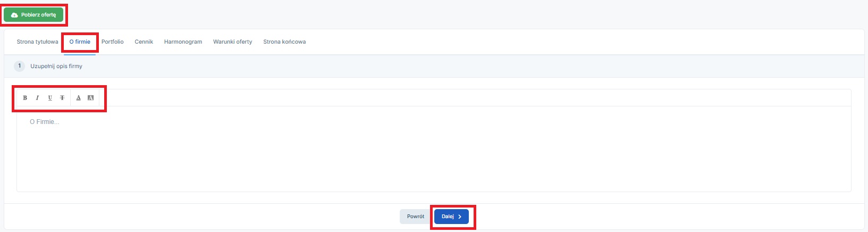Click the cloud download icon on Pobierz ofertę
868x232 pixels.
(x=14, y=15)
